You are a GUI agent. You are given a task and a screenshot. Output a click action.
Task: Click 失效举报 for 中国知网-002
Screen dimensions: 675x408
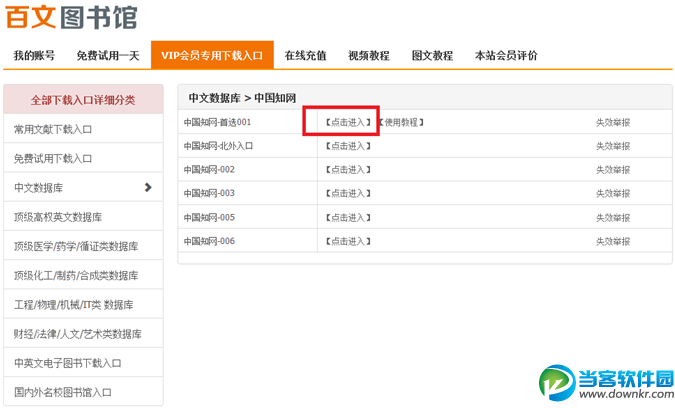tap(613, 170)
